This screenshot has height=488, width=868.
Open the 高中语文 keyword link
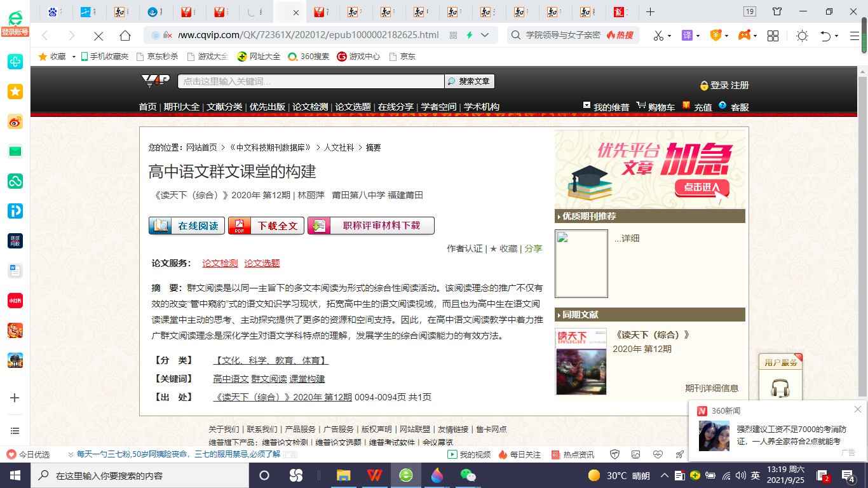pos(231,379)
